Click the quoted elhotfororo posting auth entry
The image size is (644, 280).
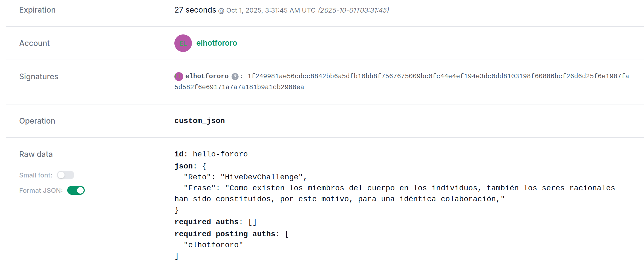(x=213, y=245)
